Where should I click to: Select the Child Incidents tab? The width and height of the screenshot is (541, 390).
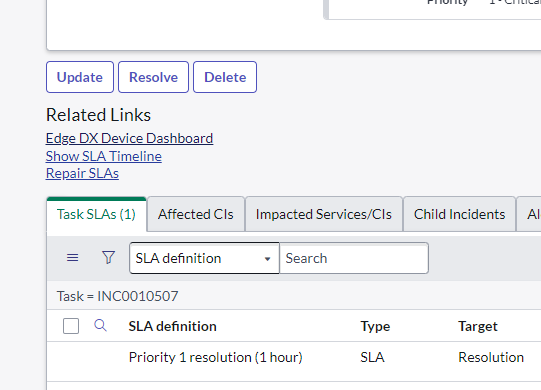459,214
